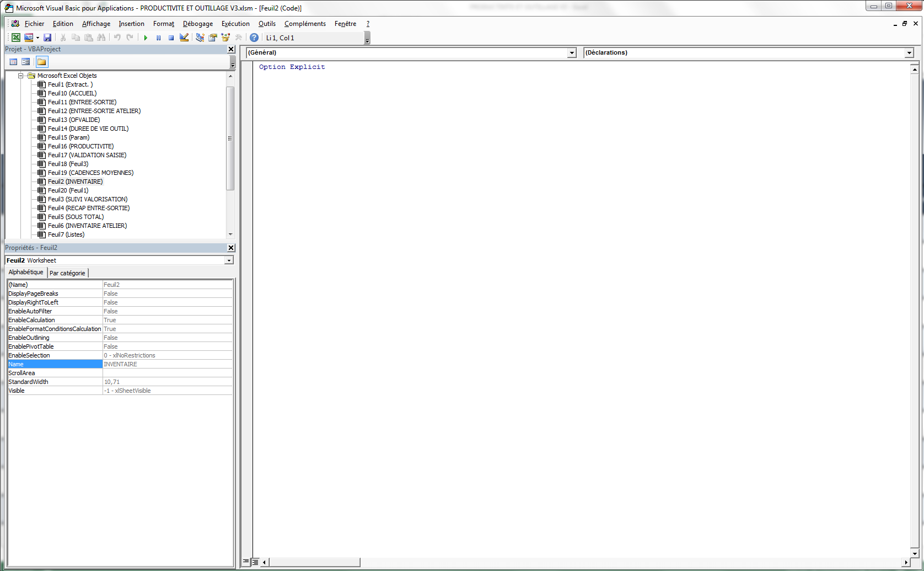Open the Exécution menu
The image size is (924, 571).
coord(235,24)
